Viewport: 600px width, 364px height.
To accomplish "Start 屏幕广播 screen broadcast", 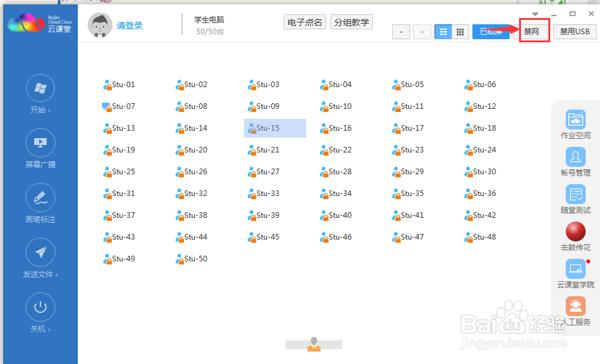I will 40,143.
